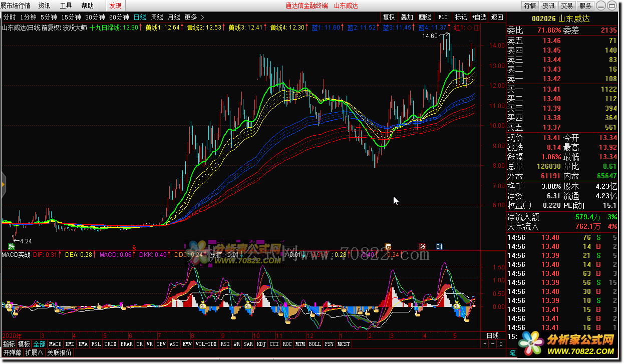The height and width of the screenshot is (364, 624).
Task: Click the 叠加 overlay button
Action: point(407,17)
